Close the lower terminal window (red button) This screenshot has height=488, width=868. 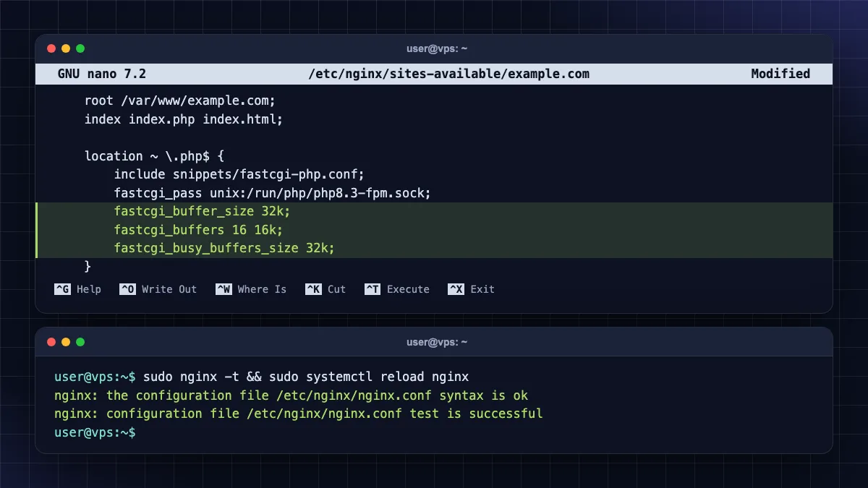click(51, 342)
